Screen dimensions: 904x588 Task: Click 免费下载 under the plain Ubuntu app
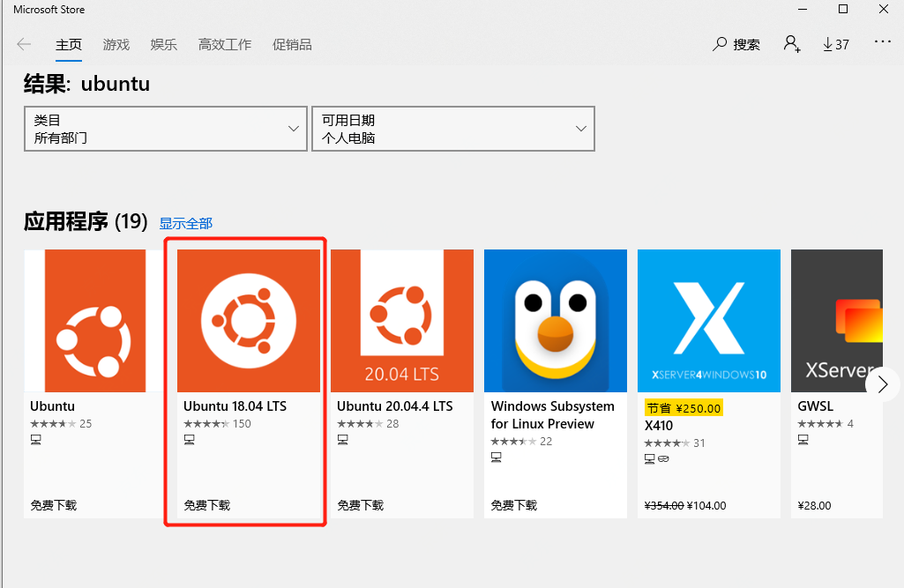coord(54,505)
